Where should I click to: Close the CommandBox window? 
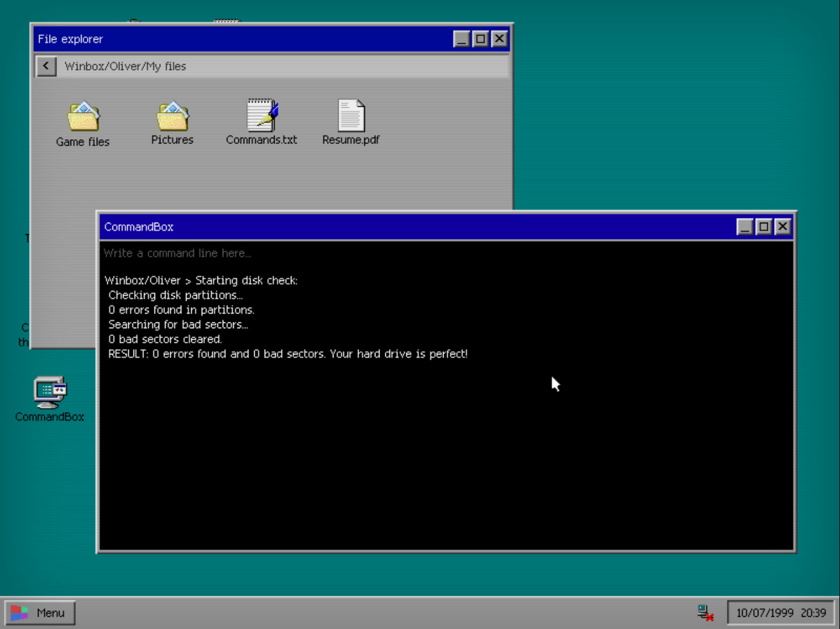[783, 226]
